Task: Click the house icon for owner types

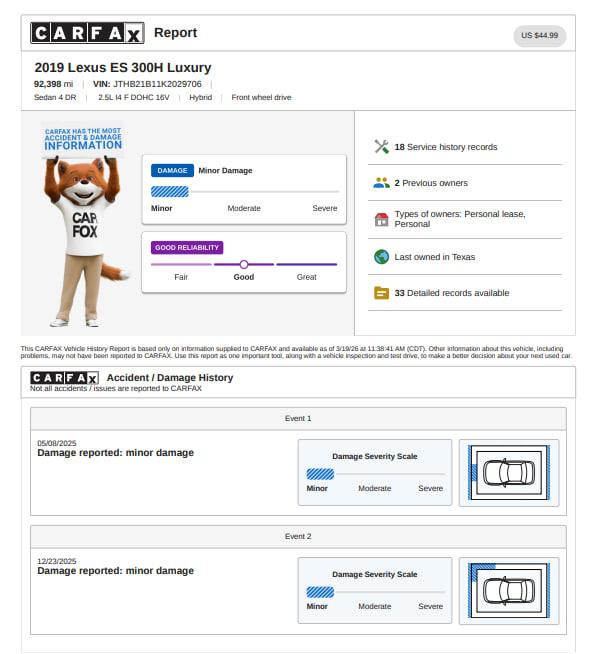Action: point(381,219)
